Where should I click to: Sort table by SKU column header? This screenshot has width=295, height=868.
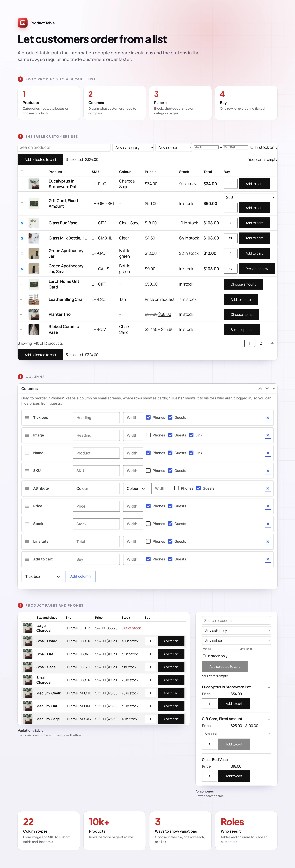pos(96,172)
